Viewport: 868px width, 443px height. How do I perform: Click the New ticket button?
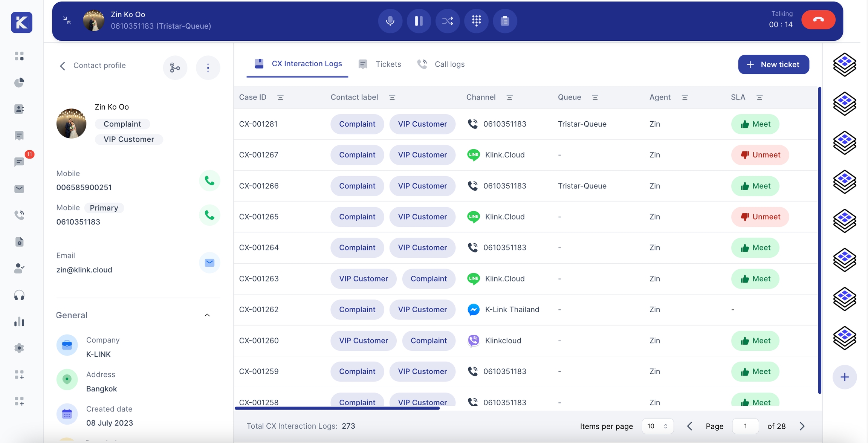773,64
